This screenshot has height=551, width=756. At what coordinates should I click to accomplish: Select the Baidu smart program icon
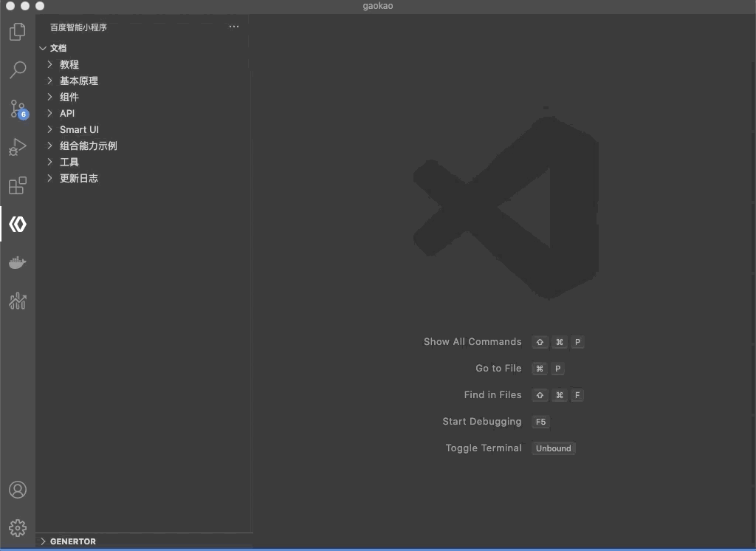click(x=18, y=224)
